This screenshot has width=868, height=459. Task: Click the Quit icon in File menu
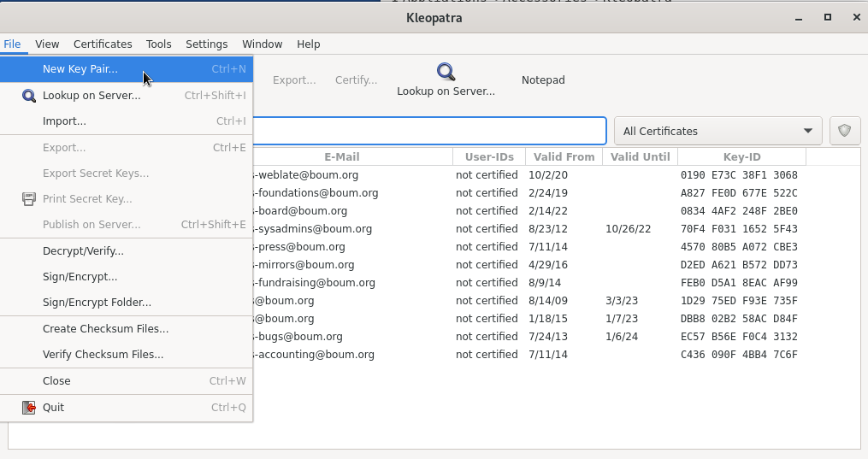tap(29, 408)
